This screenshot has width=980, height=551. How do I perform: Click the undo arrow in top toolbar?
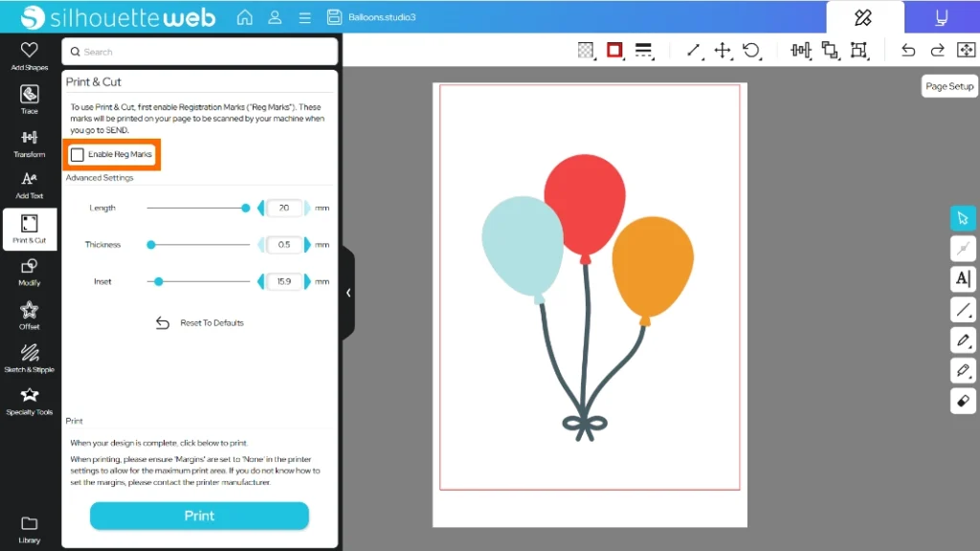(908, 50)
